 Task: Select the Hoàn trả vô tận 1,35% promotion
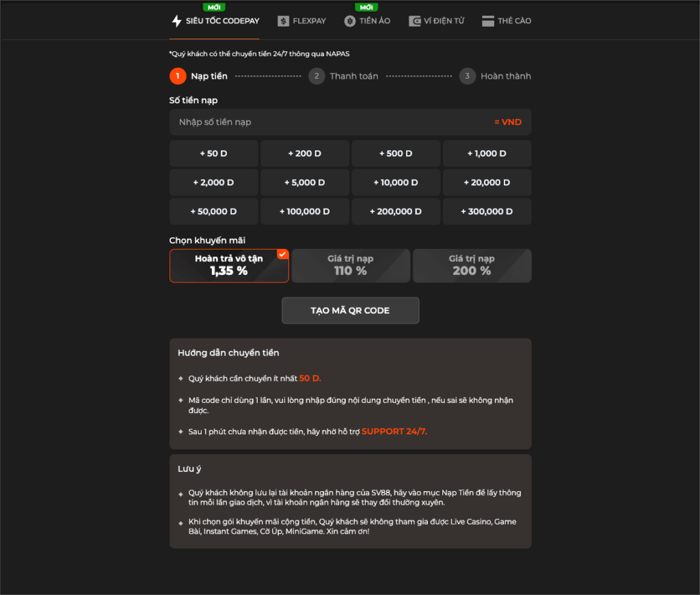229,265
